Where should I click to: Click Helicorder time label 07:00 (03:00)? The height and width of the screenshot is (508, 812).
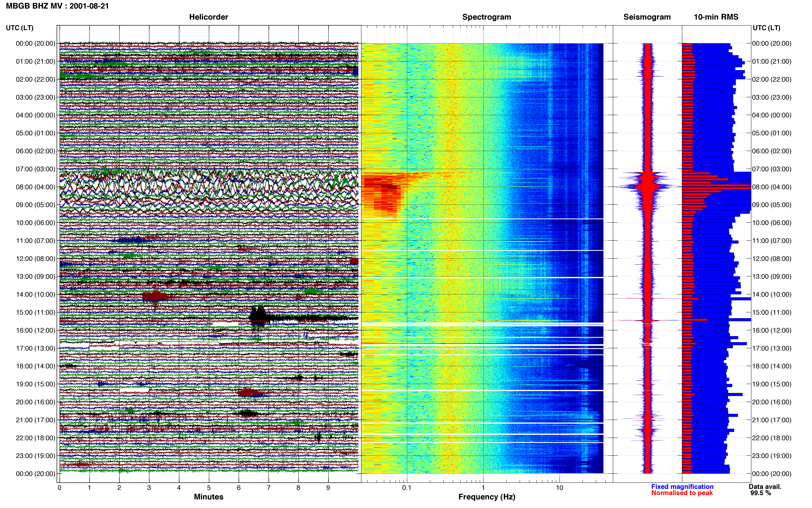(x=35, y=169)
